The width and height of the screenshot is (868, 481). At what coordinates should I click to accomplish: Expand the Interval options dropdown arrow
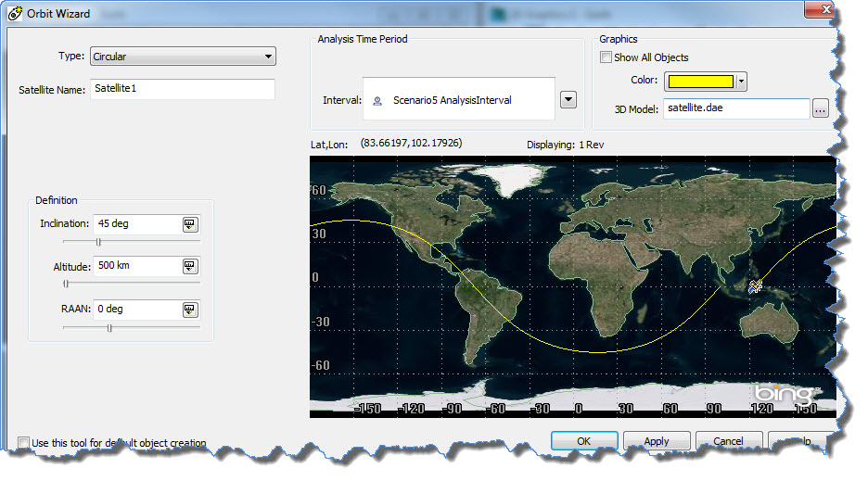coord(568,100)
